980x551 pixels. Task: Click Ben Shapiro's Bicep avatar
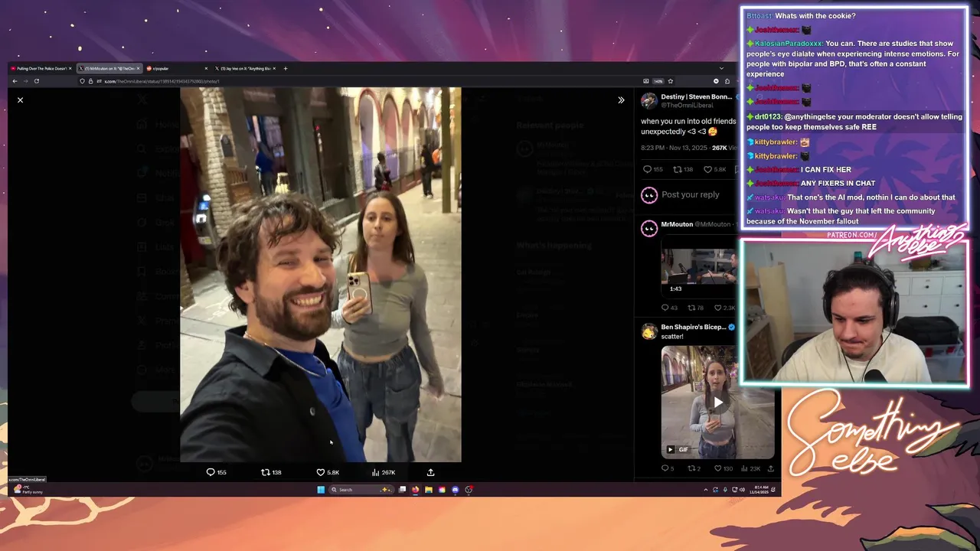pyautogui.click(x=649, y=331)
